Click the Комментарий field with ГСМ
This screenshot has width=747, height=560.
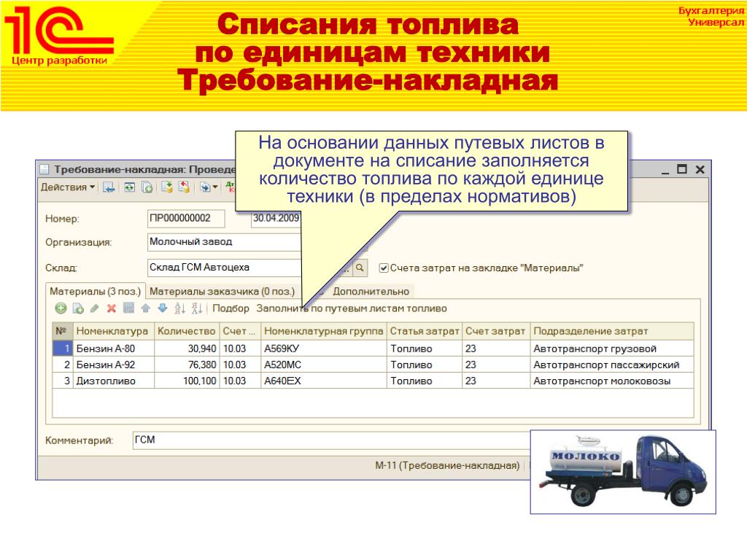click(331, 440)
